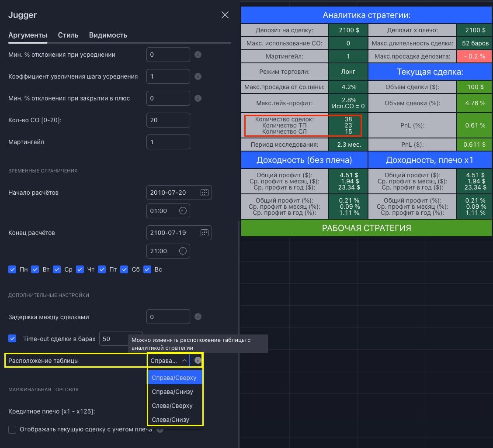
Task: Uncheck the Пн weekday checkbox
Action: click(x=12, y=269)
